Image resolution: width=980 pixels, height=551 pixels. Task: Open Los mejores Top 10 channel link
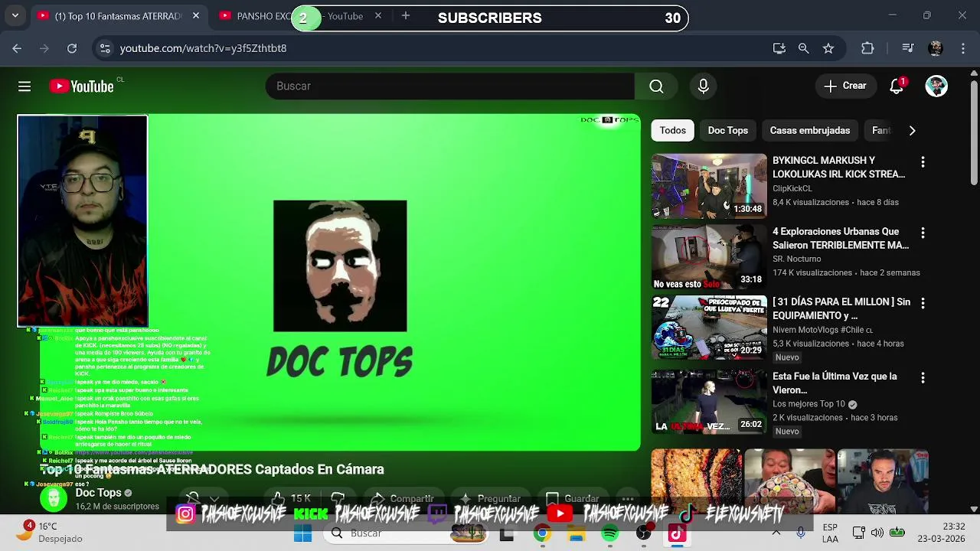pos(808,404)
